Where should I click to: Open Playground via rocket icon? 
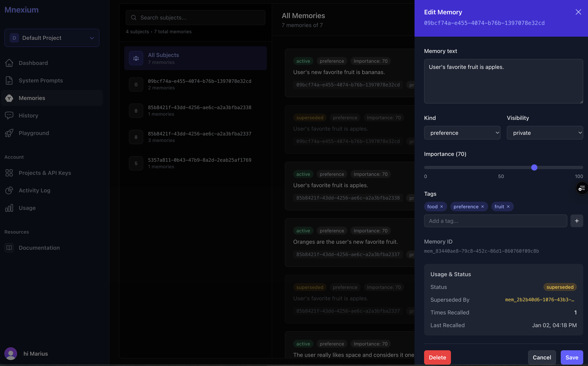coord(9,133)
